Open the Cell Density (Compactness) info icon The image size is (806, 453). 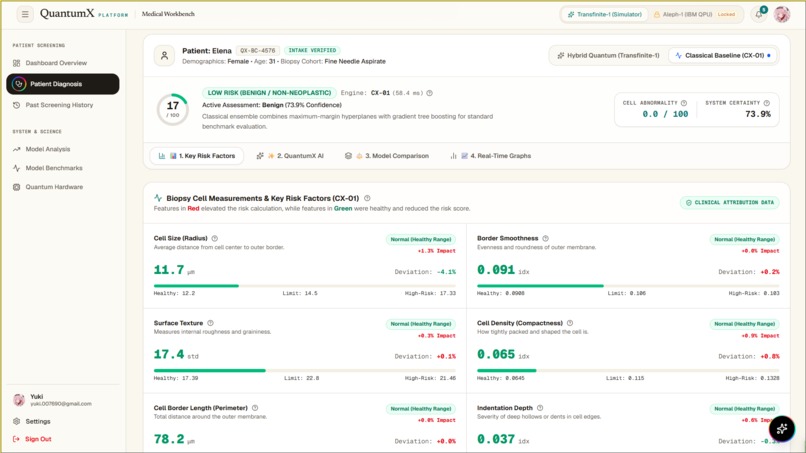point(570,323)
